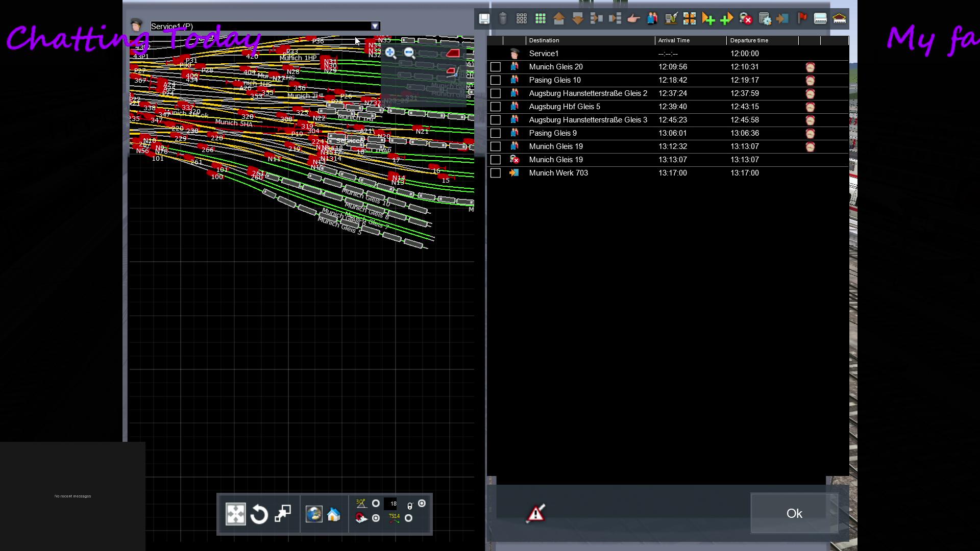Click the green grid select-all icon
980x551 pixels.
click(x=541, y=19)
